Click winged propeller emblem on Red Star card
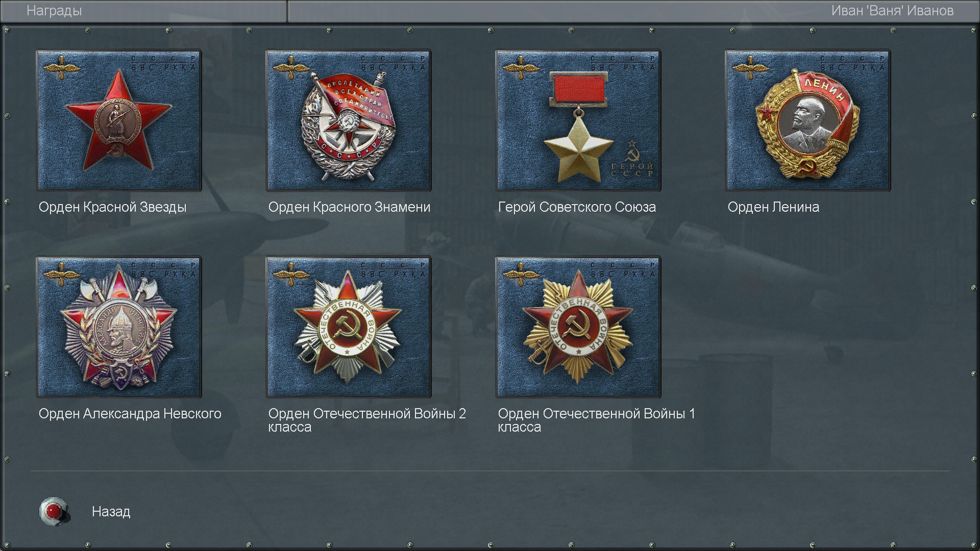Viewport: 980px width, 551px height. click(x=62, y=67)
